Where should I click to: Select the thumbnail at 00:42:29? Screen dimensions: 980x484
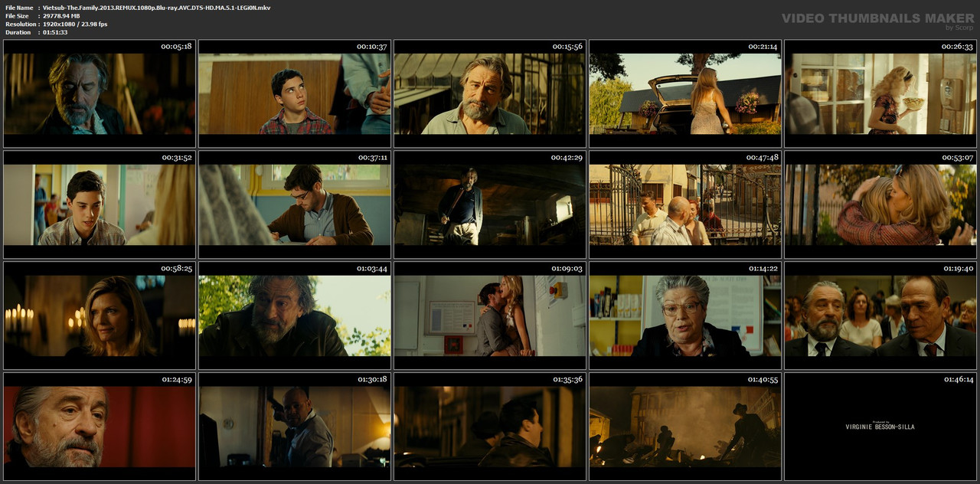point(490,204)
